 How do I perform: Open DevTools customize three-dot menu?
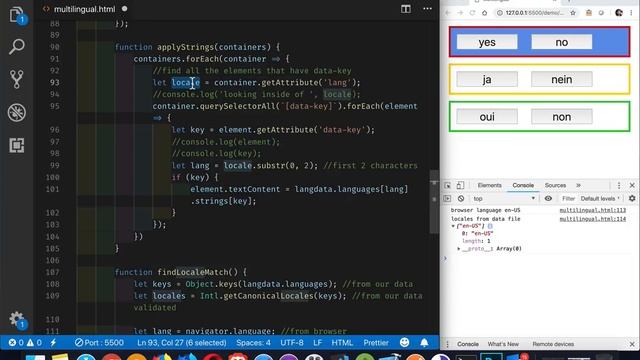[619, 185]
